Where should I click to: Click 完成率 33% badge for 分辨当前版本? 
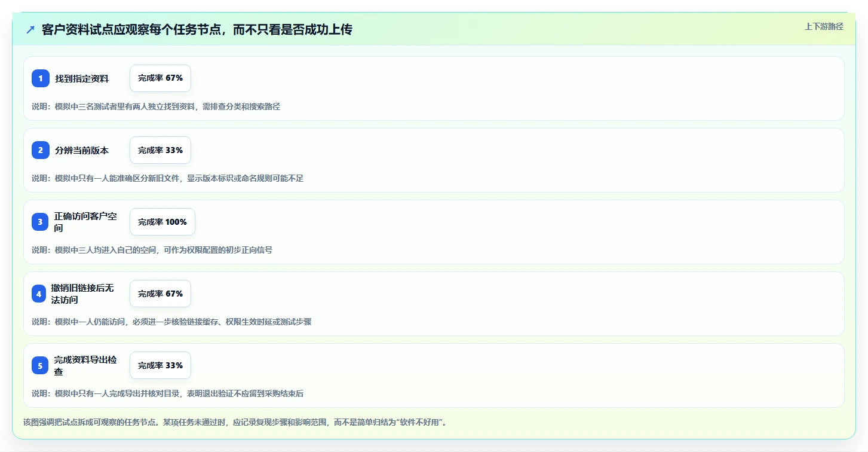(160, 150)
